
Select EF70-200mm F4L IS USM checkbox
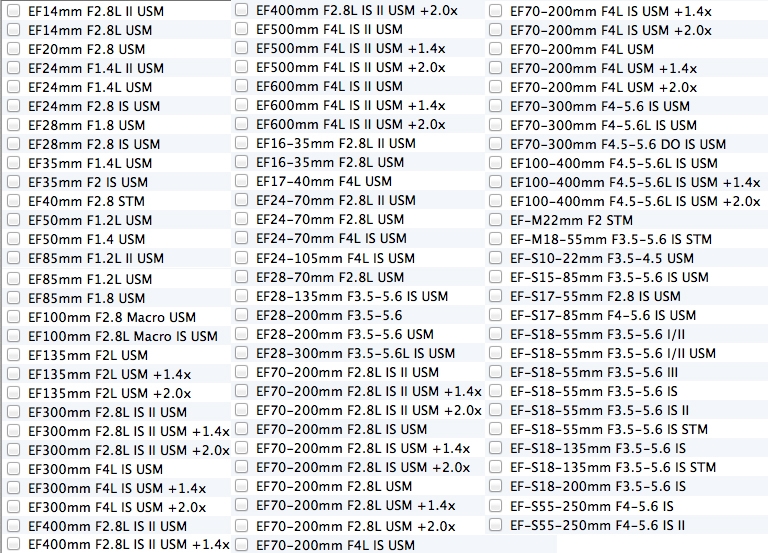click(x=241, y=544)
